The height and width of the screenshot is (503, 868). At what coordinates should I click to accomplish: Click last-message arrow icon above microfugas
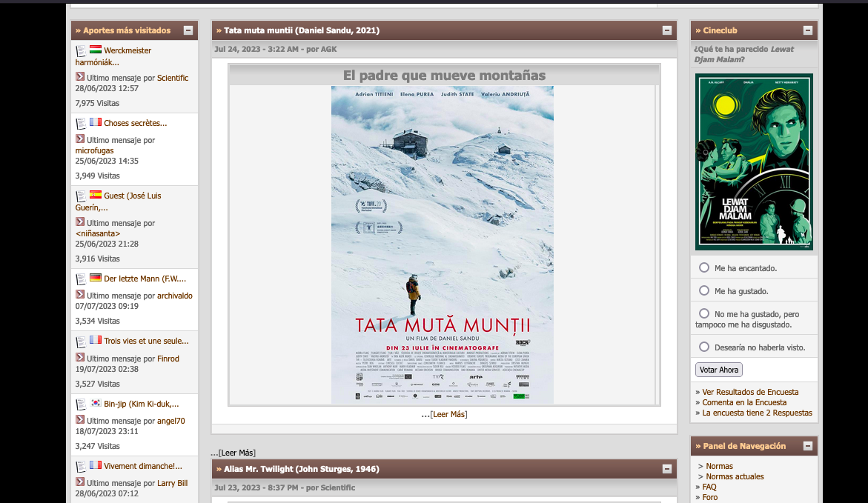point(80,139)
